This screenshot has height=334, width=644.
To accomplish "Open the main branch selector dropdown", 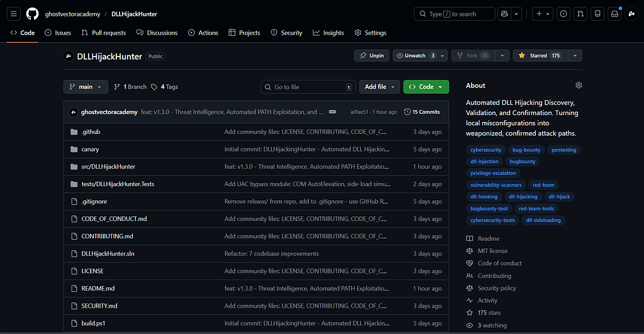I will coord(86,87).
